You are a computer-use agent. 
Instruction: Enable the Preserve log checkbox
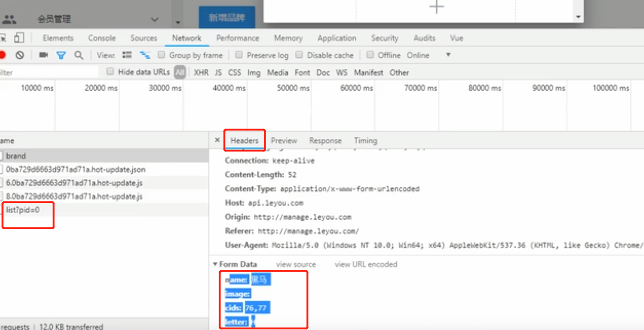[x=239, y=55]
